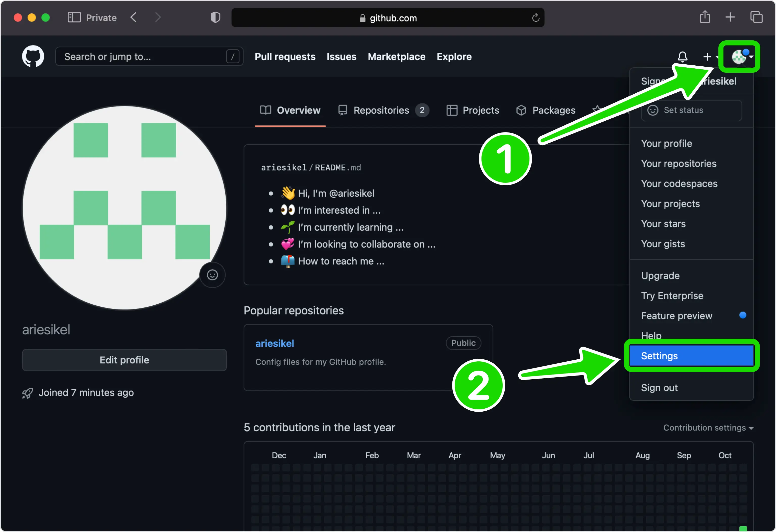Click the README.md file link
Image resolution: width=776 pixels, height=532 pixels.
click(x=337, y=167)
